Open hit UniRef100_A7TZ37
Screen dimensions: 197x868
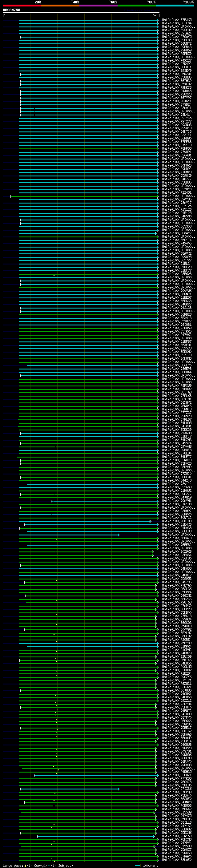pyautogui.click(x=177, y=412)
